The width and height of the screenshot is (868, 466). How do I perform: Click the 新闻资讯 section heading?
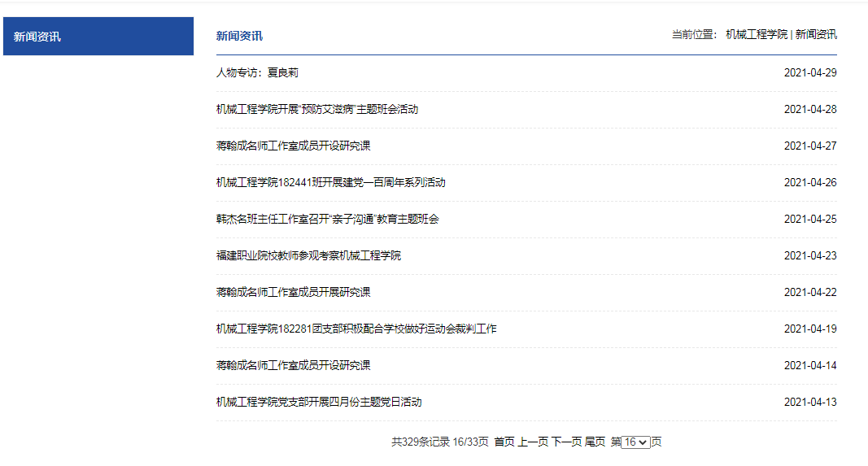point(239,36)
